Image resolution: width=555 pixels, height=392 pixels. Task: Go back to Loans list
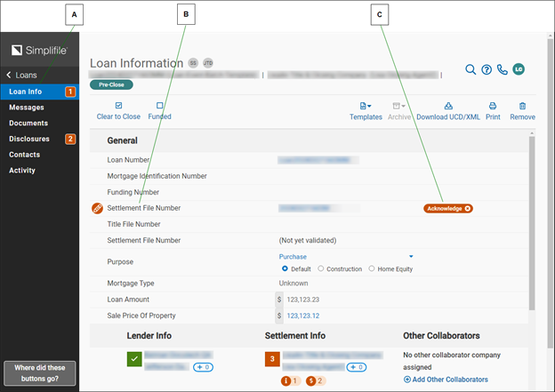pyautogui.click(x=21, y=75)
